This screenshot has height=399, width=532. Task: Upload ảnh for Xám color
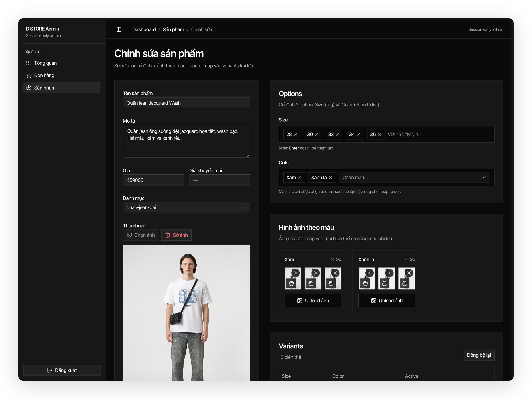pyautogui.click(x=313, y=300)
